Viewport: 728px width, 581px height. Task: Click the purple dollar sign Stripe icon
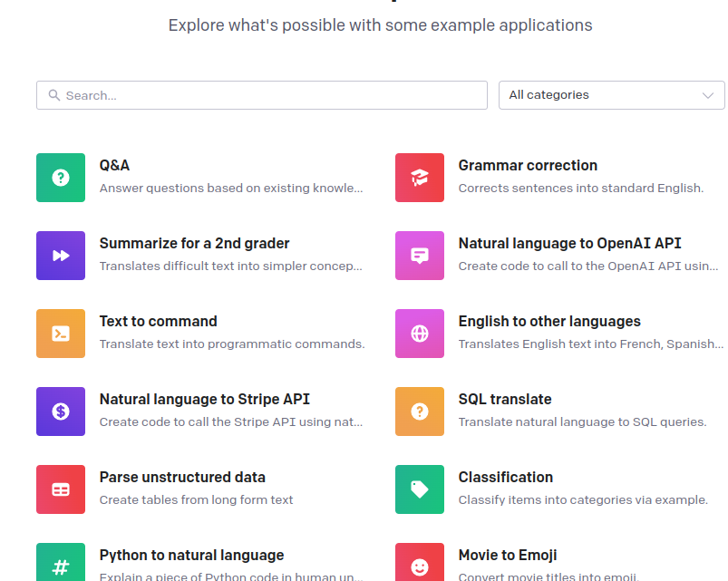(61, 412)
